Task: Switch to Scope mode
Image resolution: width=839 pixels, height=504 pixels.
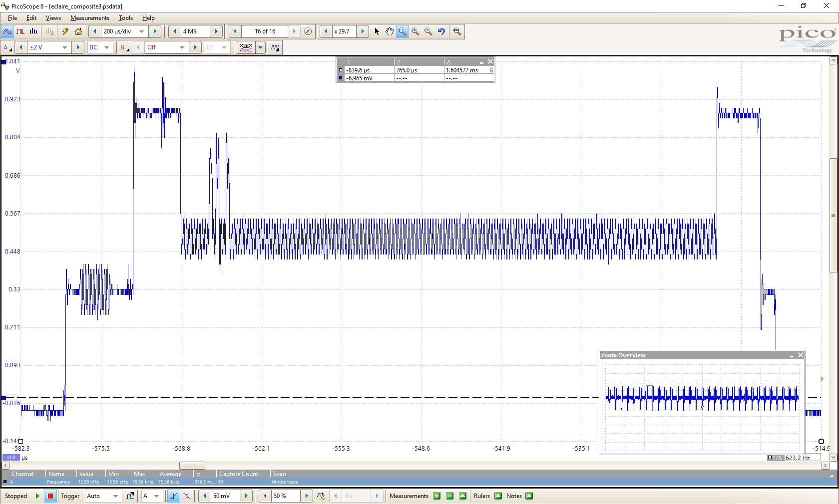Action: [x=7, y=31]
